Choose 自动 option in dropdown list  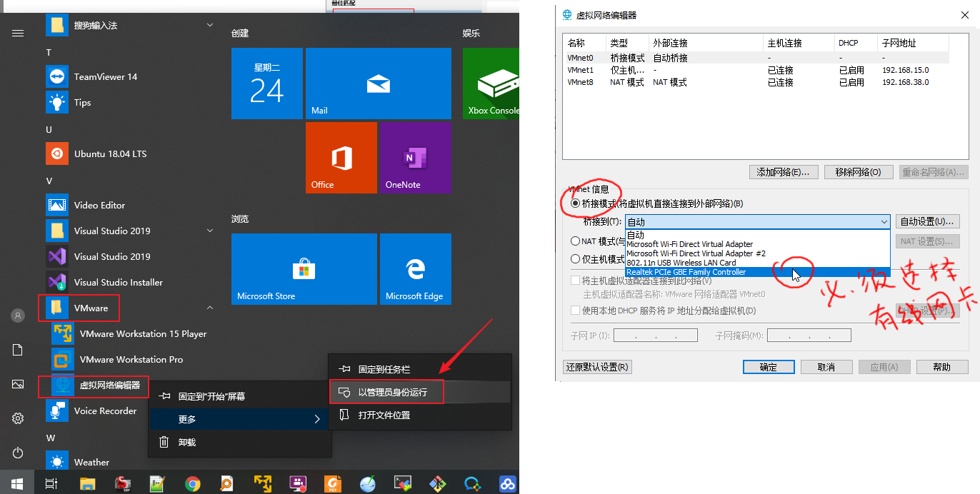[x=758, y=235]
